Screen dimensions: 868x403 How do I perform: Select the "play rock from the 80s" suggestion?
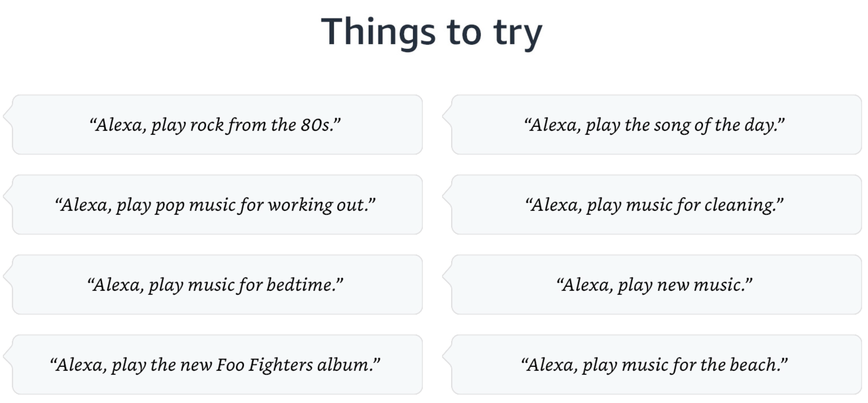[217, 125]
